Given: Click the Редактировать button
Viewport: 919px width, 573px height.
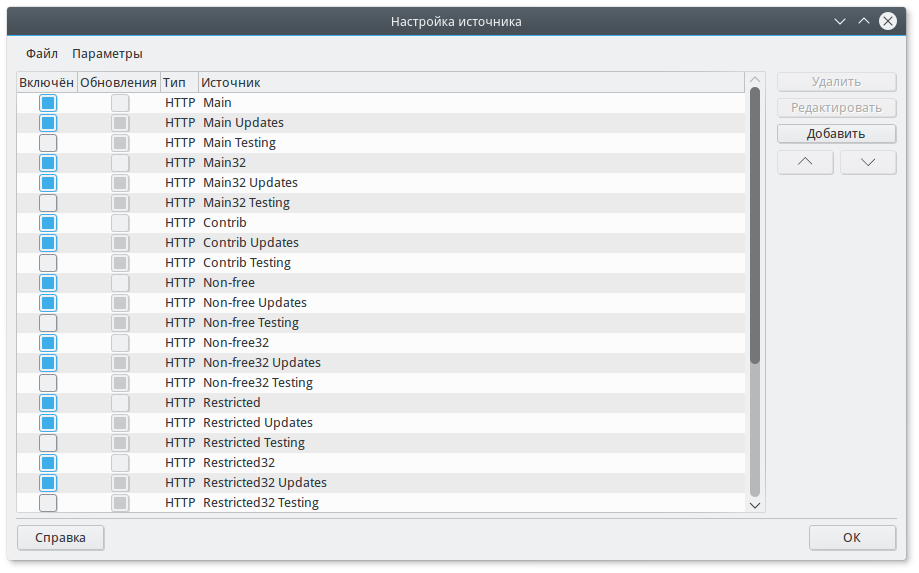Looking at the screenshot, I should tap(836, 108).
